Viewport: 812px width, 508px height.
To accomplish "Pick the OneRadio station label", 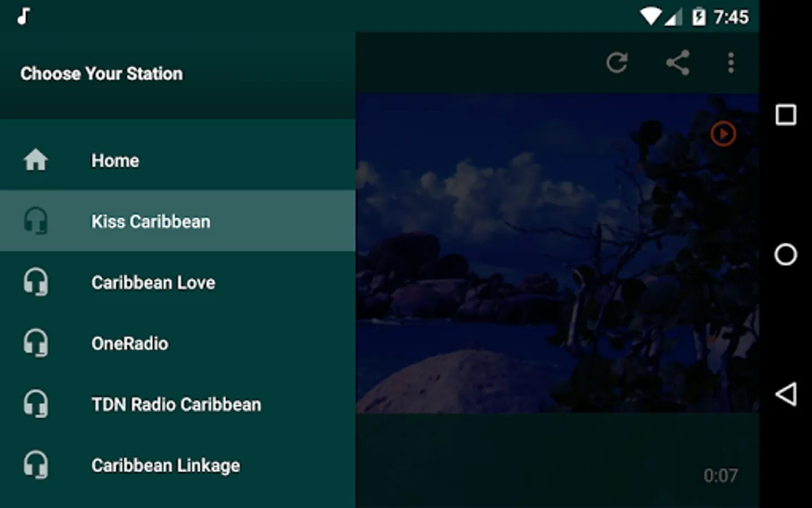I will pos(130,343).
